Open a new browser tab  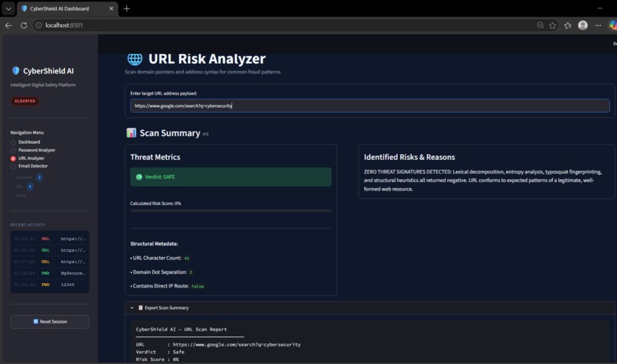pos(127,8)
